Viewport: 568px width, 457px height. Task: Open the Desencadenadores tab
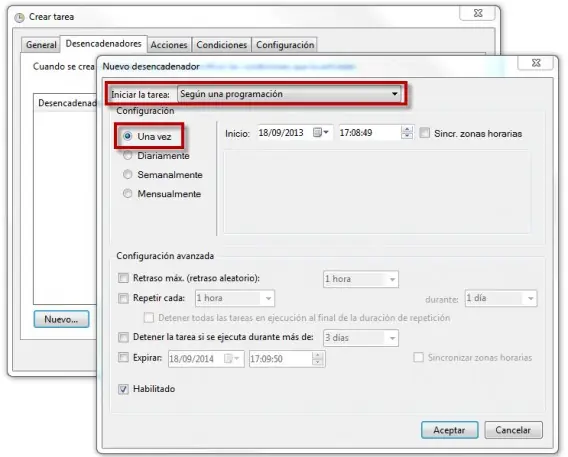coord(104,44)
